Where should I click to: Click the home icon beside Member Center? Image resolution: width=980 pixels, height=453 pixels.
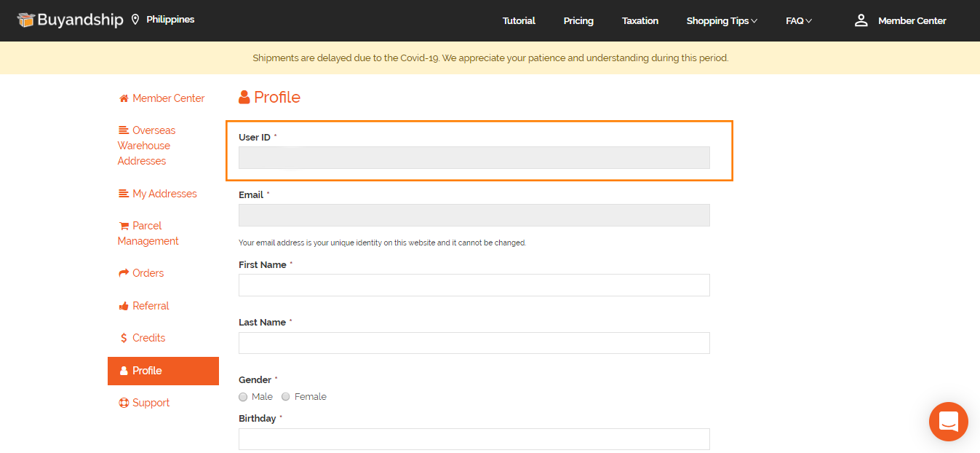click(x=124, y=98)
